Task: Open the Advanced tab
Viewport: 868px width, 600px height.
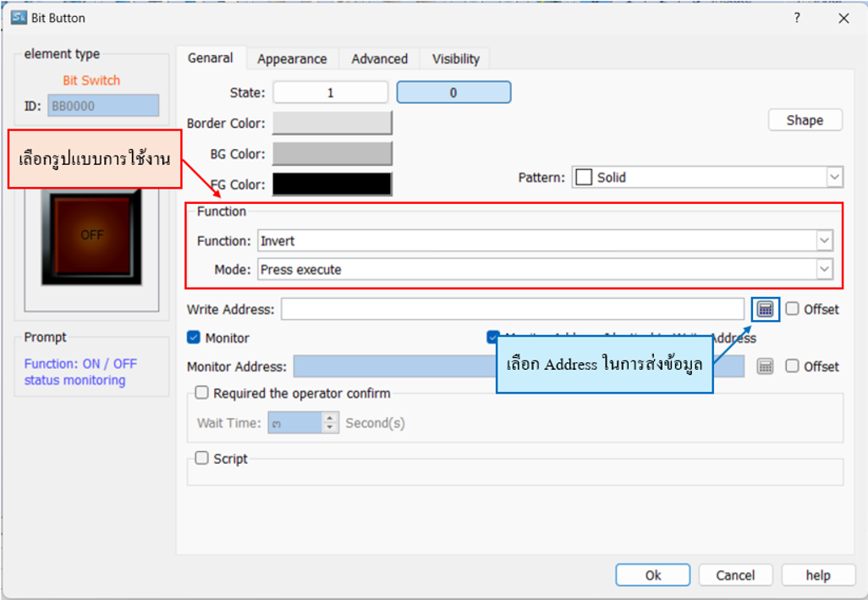Action: [x=379, y=58]
